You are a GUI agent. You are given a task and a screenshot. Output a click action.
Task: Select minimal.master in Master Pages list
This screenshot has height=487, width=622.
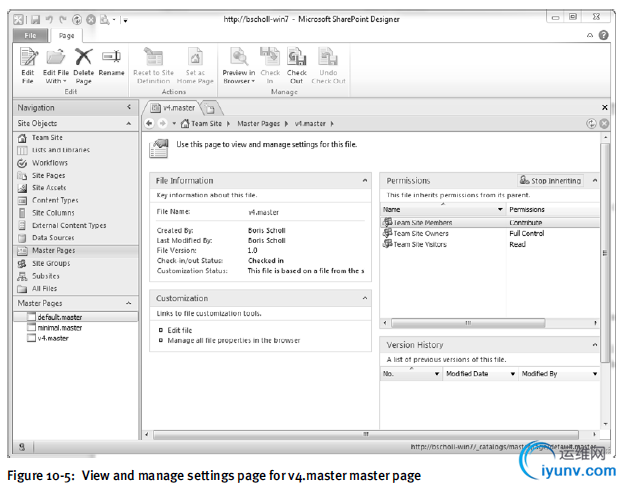click(x=62, y=327)
